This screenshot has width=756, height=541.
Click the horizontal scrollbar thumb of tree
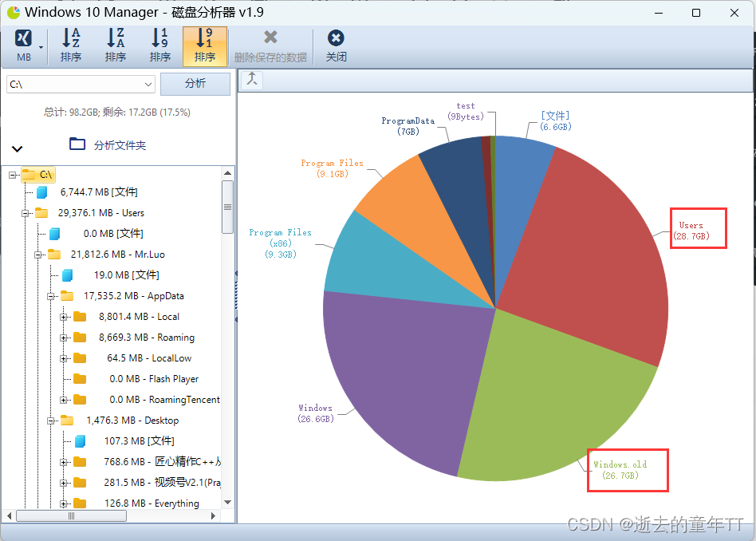(71, 516)
